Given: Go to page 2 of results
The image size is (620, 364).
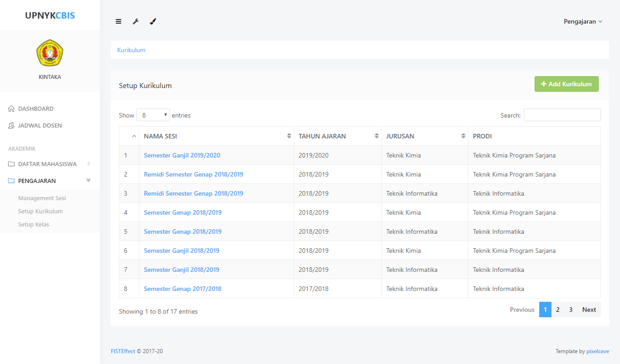Looking at the screenshot, I should pos(558,310).
